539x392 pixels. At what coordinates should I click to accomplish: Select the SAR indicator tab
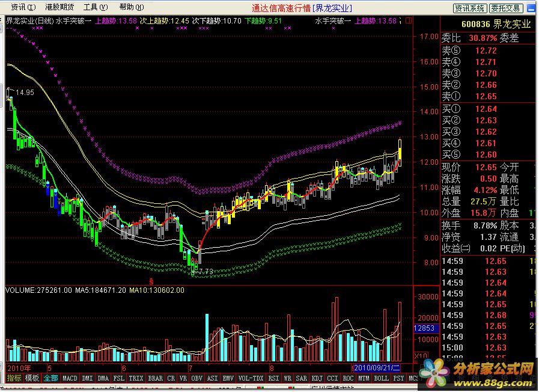(302, 378)
